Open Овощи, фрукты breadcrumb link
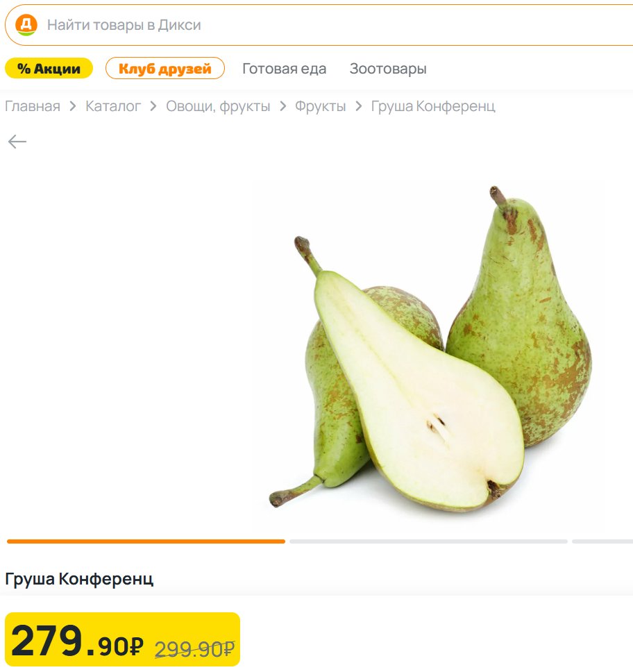This screenshot has height=672, width=633. click(x=218, y=106)
